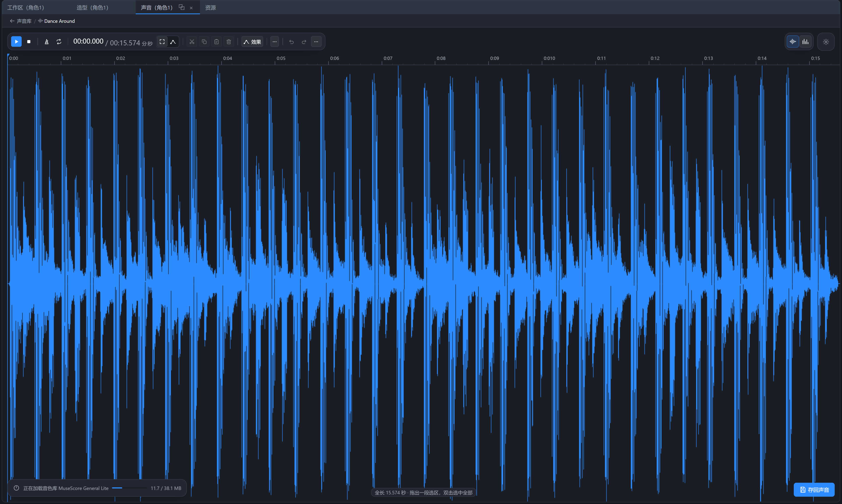842x504 pixels.
Task: Show the waveform view
Action: coord(793,42)
